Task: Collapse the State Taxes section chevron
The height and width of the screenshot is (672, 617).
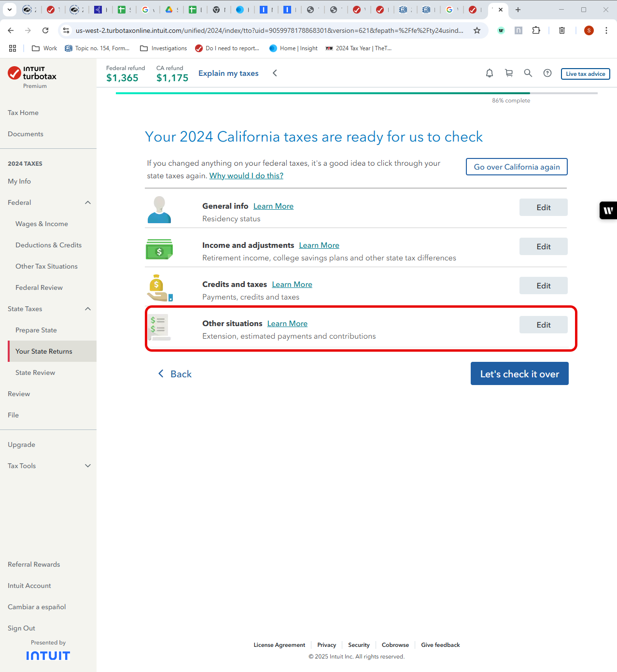Action: pos(88,309)
